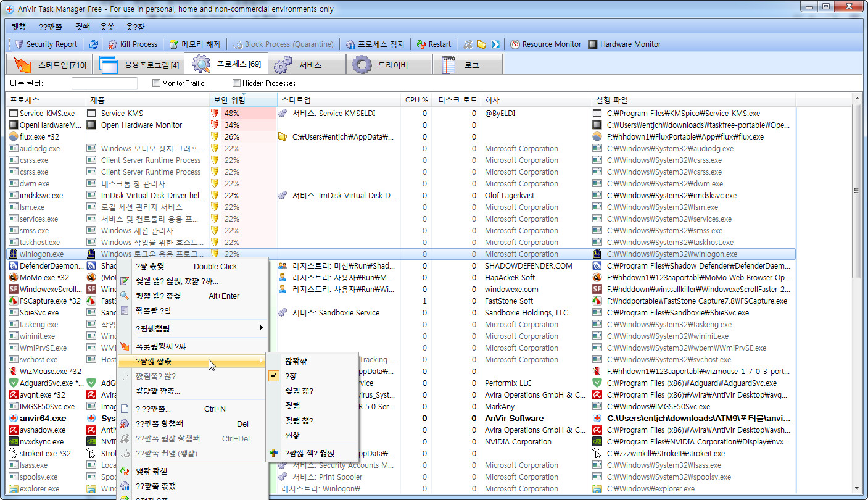The image size is (868, 500).
Task: Expand the highlighted ?쨤쌤 쨟츣 submenu
Action: click(192, 362)
